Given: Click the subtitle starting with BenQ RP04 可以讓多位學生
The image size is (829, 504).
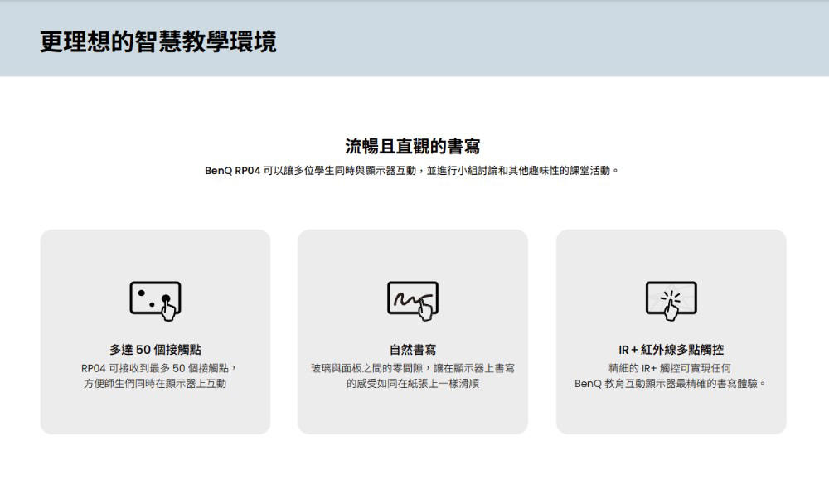Looking at the screenshot, I should tap(412, 171).
